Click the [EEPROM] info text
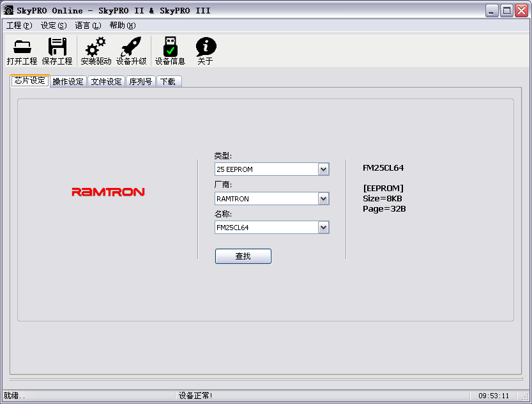Image resolution: width=532 pixels, height=404 pixels. [x=383, y=188]
